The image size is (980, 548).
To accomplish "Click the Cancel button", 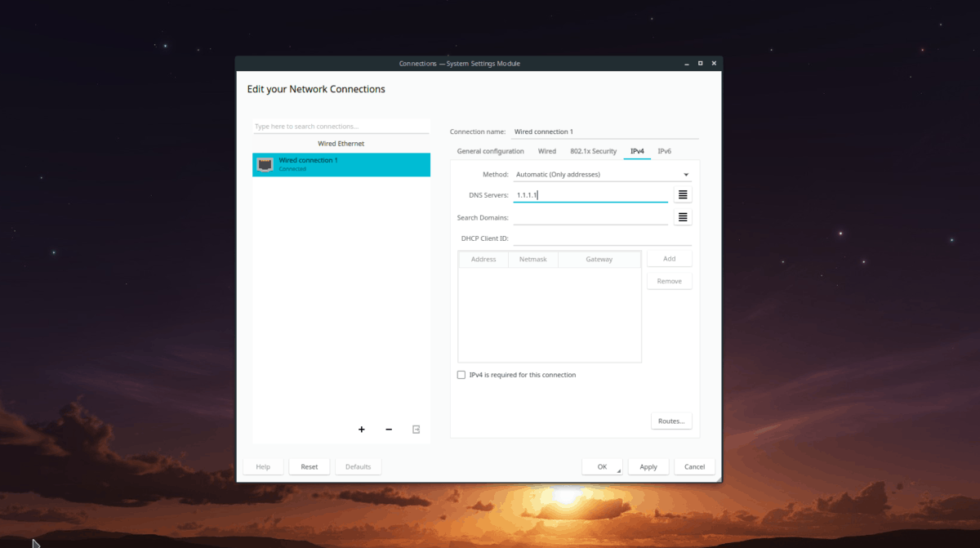I will (x=695, y=466).
